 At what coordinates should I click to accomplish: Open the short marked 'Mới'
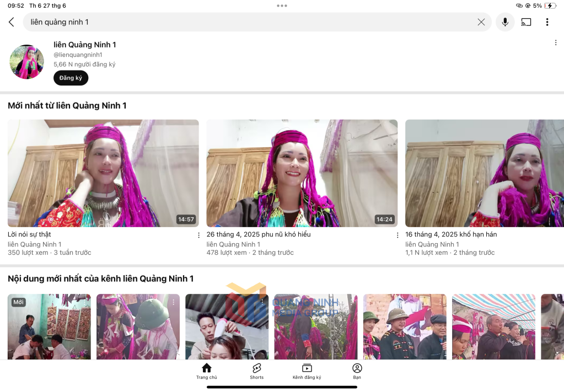(x=49, y=326)
